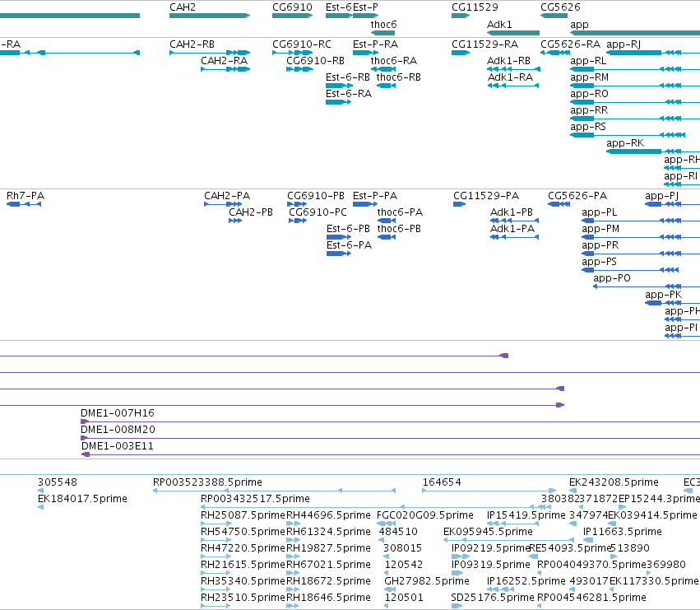Click the Adk1 gene label

click(x=499, y=25)
